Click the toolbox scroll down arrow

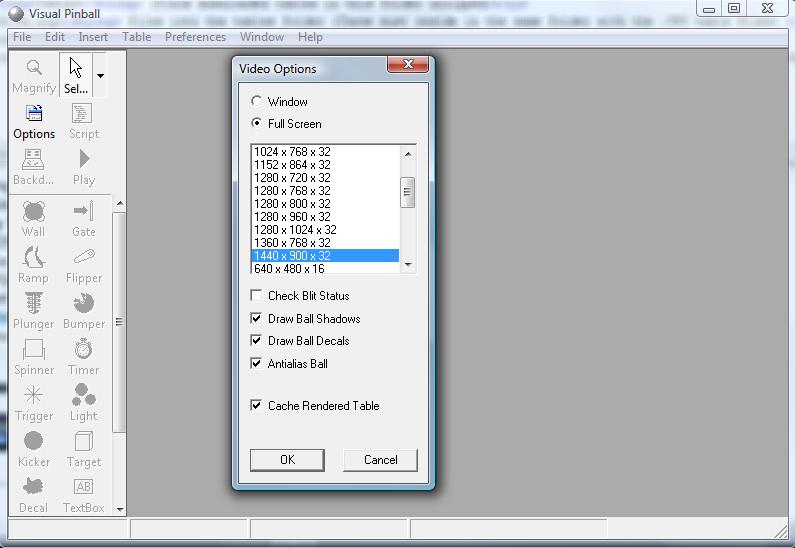coord(120,509)
